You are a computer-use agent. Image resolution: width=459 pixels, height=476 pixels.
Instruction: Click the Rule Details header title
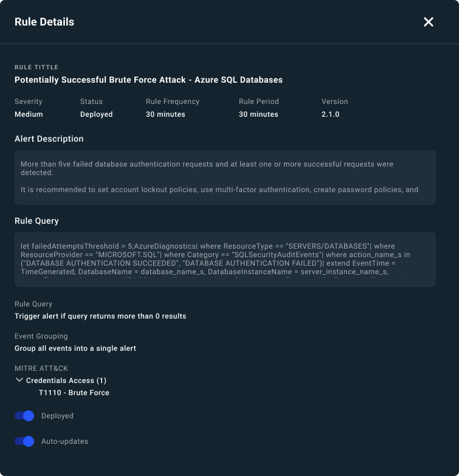point(44,22)
